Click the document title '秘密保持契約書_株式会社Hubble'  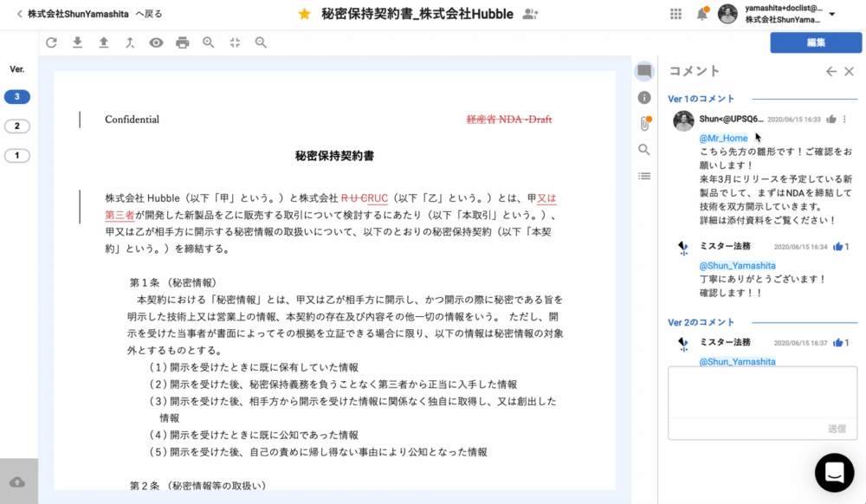click(417, 14)
